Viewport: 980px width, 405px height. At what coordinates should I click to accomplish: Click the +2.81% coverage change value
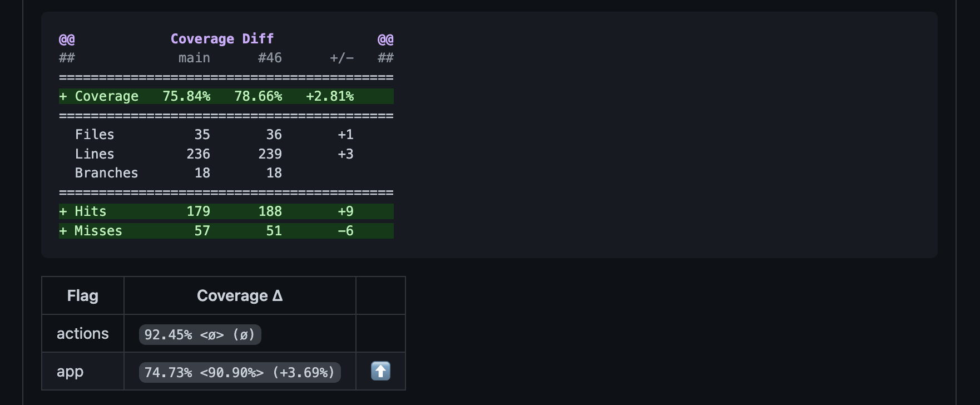pyautogui.click(x=330, y=96)
